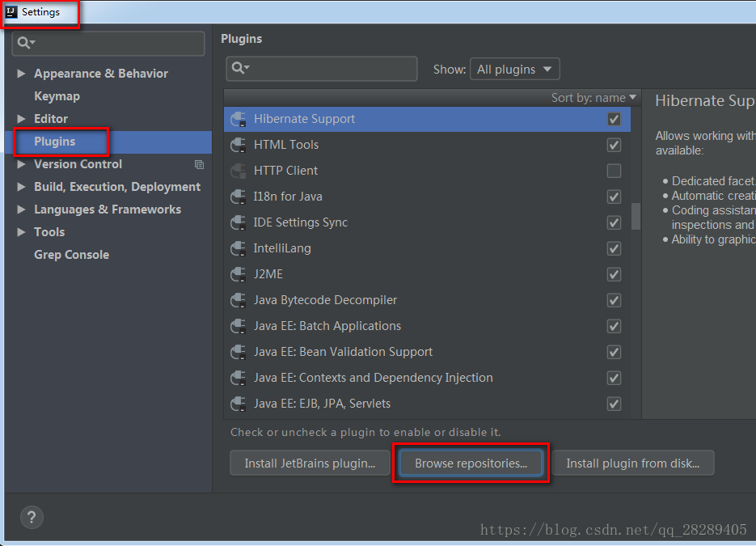Uncheck the HTML Tools plugin
Screen dimensions: 756x546
pos(614,145)
